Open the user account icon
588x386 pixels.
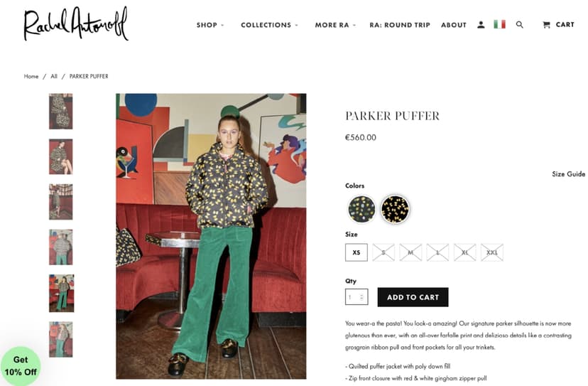[x=481, y=25]
